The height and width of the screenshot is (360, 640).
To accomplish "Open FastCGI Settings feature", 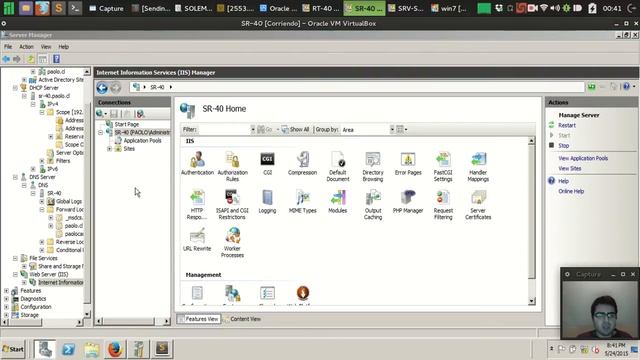I will [443, 166].
